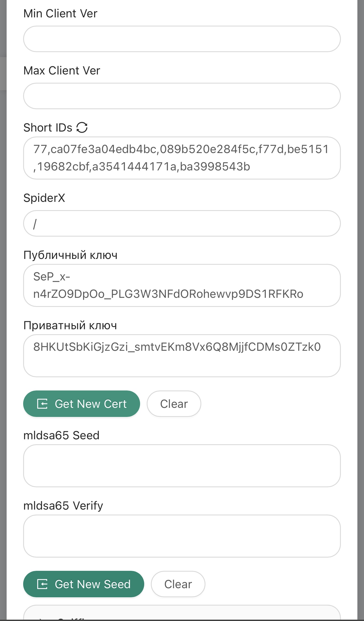Expand the collapsed Sniffing panel at bottom
Image resolution: width=364 pixels, height=621 pixels.
point(181,614)
